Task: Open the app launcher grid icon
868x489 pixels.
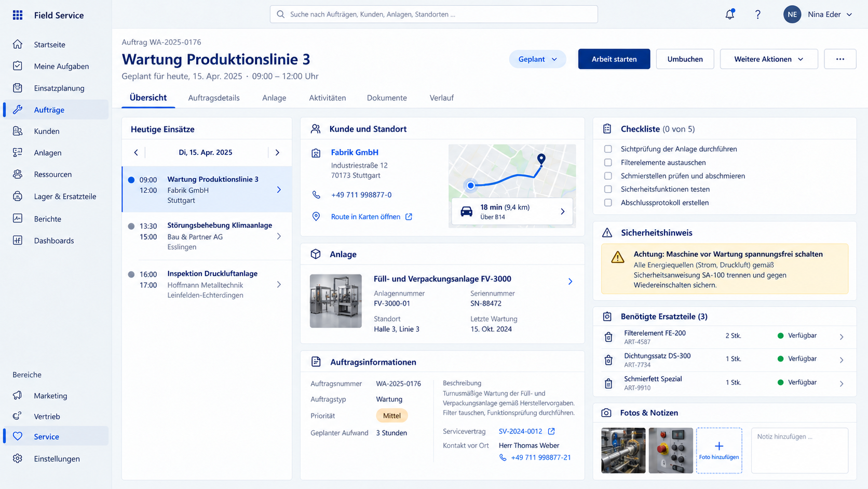Action: coord(18,15)
